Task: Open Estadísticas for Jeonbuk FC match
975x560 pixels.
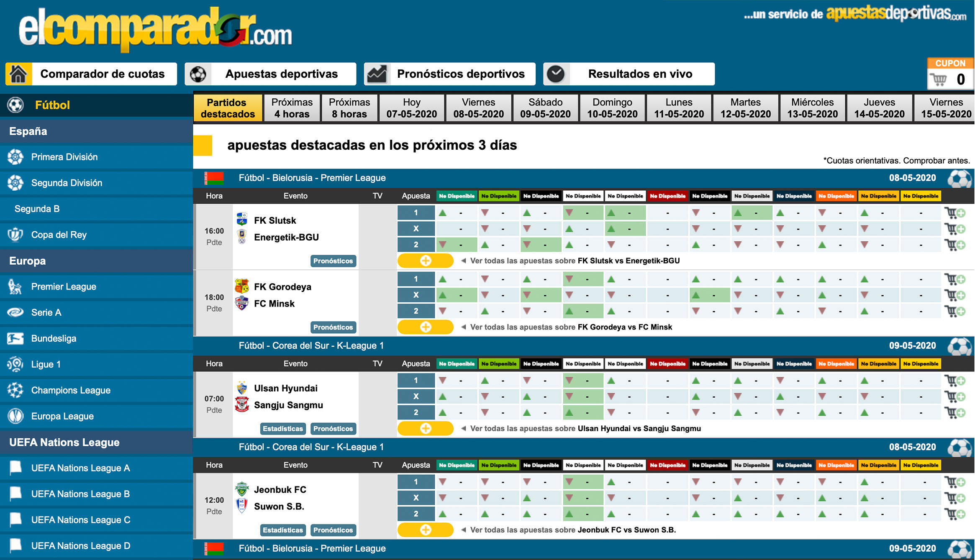Action: tap(283, 530)
